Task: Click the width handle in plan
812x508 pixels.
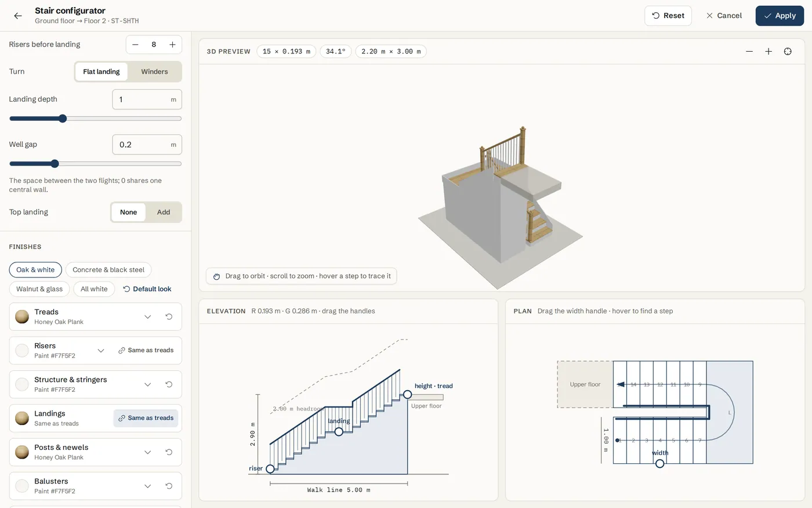Action: pyautogui.click(x=659, y=463)
